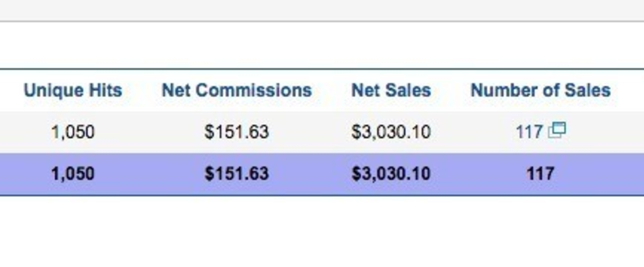Sort by Net Commissions column header
This screenshot has height=267, width=644.
pyautogui.click(x=236, y=90)
